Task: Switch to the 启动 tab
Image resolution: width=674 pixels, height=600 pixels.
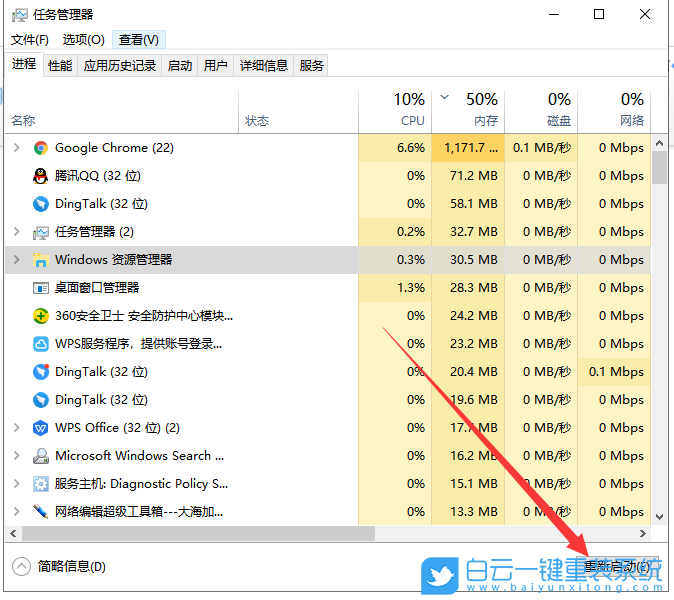Action: pyautogui.click(x=180, y=65)
